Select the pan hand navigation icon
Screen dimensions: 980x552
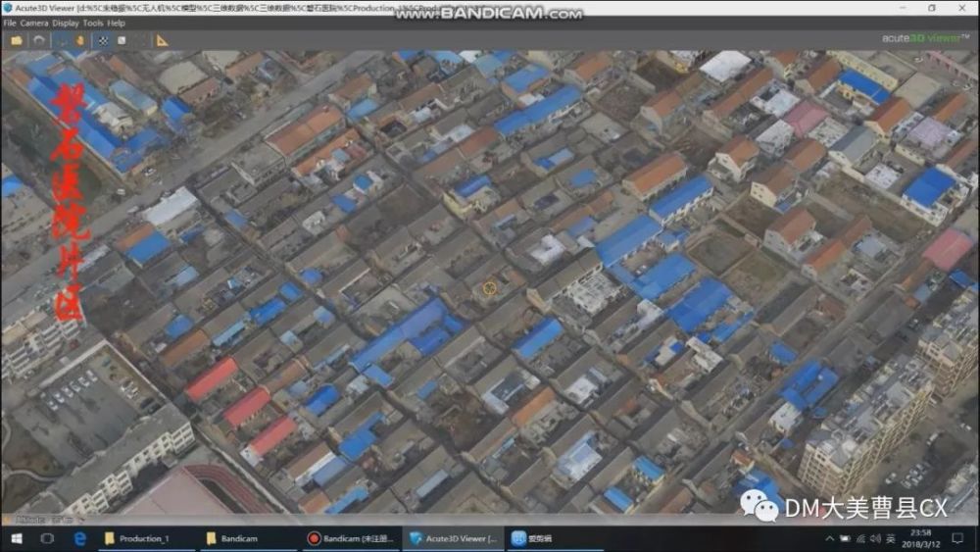pyautogui.click(x=80, y=40)
